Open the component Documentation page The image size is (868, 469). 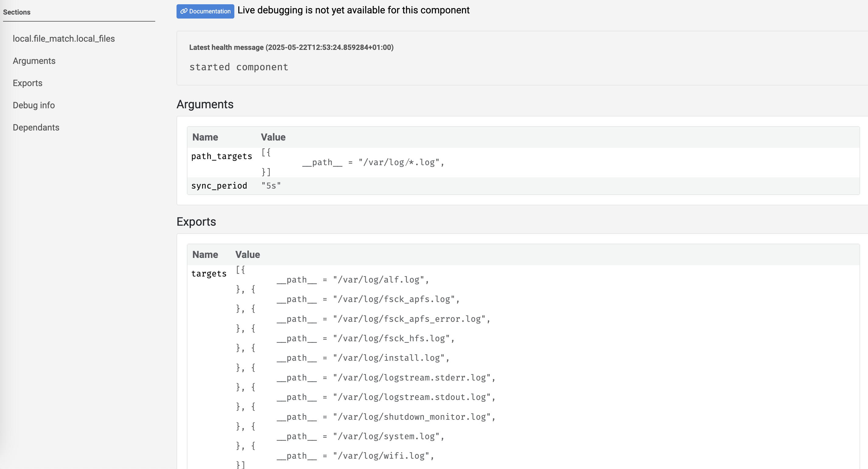tap(205, 11)
